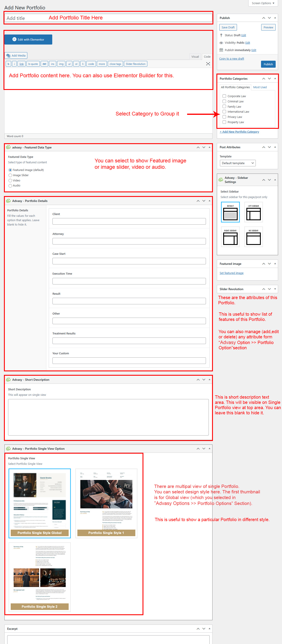The image size is (282, 644).
Task: Expand the Slider Revolution panel
Action: [x=275, y=289]
